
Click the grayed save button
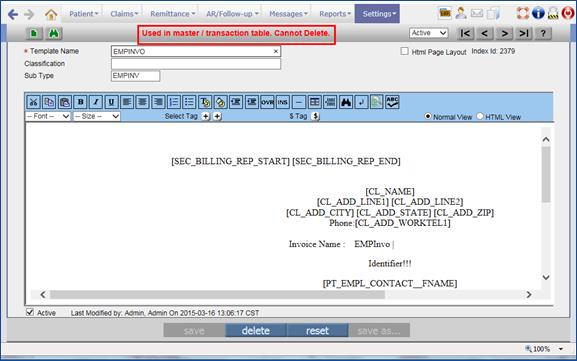click(x=194, y=330)
